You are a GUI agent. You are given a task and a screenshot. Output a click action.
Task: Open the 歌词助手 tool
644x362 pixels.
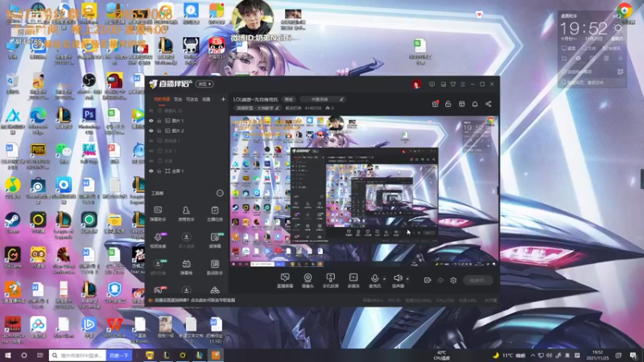(x=215, y=267)
